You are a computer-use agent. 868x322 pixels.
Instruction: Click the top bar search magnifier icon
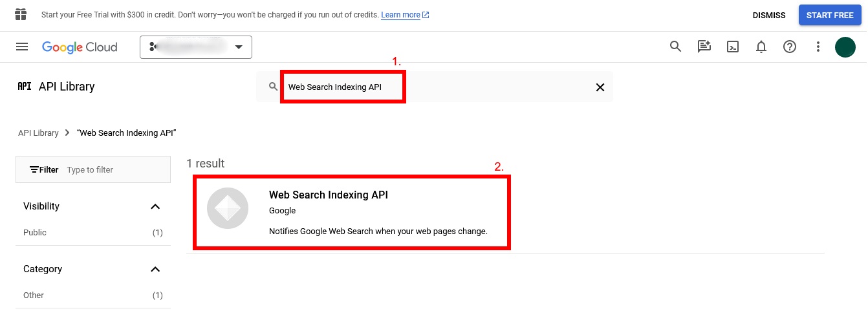click(675, 47)
